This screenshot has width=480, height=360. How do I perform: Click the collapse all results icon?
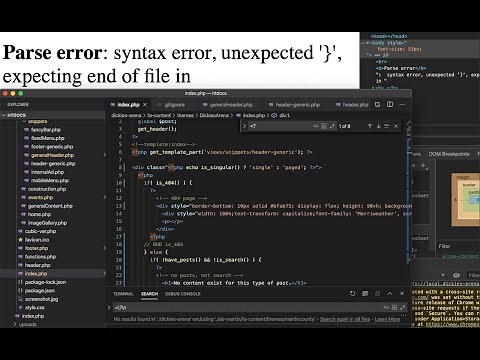[377, 294]
